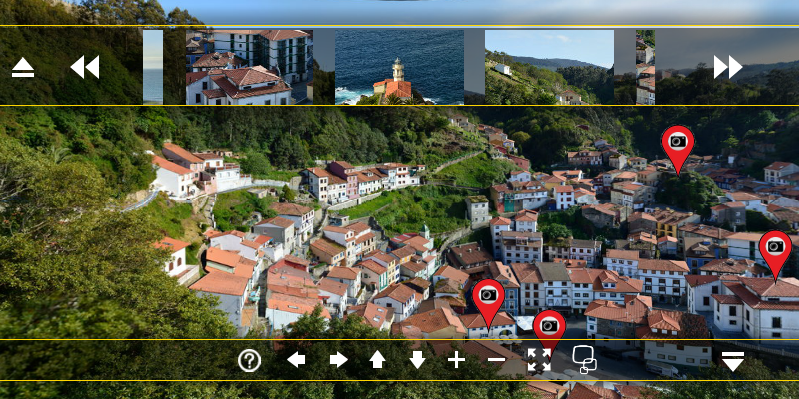Click the overlapping screens view-mode icon

pyautogui.click(x=584, y=359)
